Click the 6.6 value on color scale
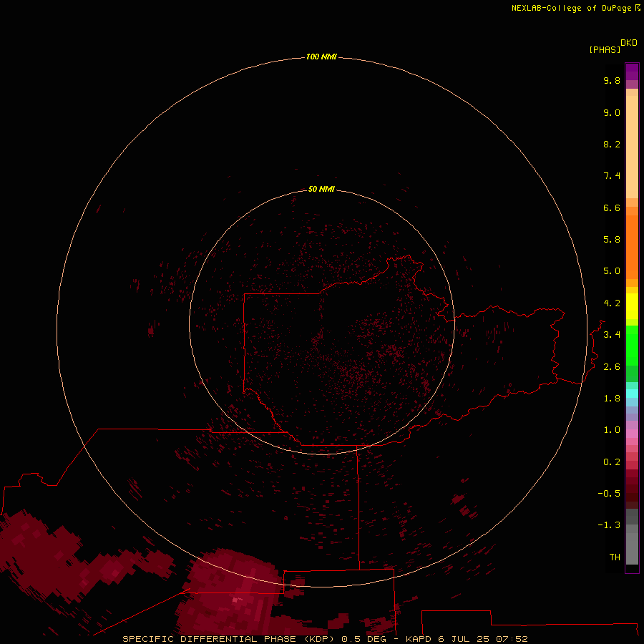 pyautogui.click(x=612, y=208)
